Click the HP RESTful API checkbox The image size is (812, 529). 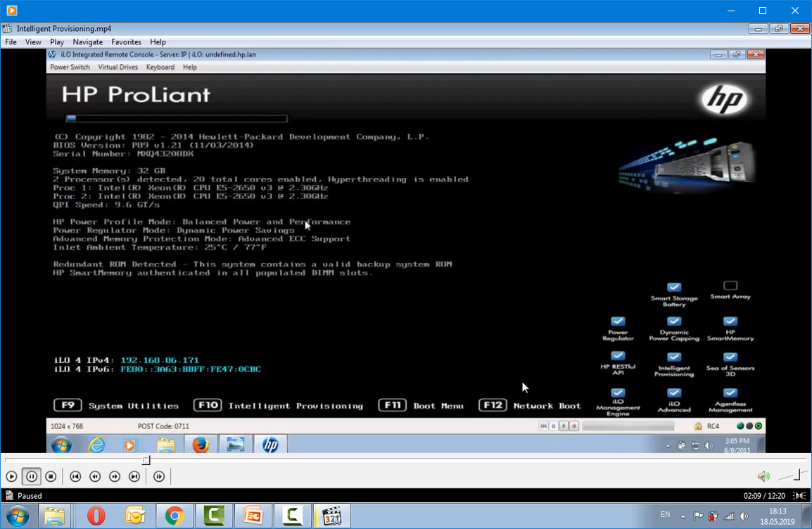(618, 356)
